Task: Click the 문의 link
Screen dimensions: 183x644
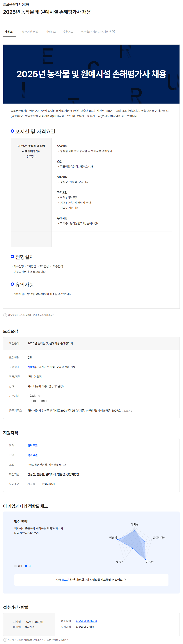Action: (x=44, y=315)
